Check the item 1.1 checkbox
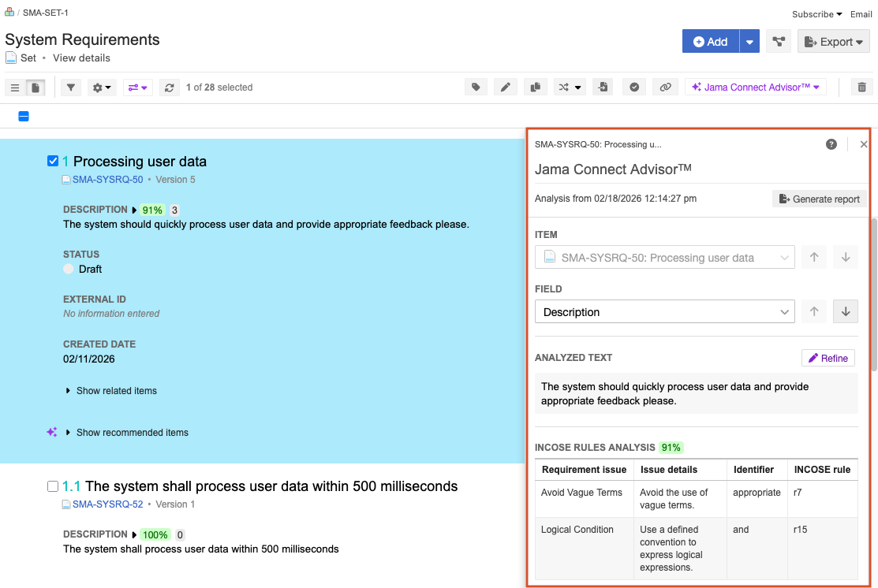Screen dimensions: 878x588 53,486
